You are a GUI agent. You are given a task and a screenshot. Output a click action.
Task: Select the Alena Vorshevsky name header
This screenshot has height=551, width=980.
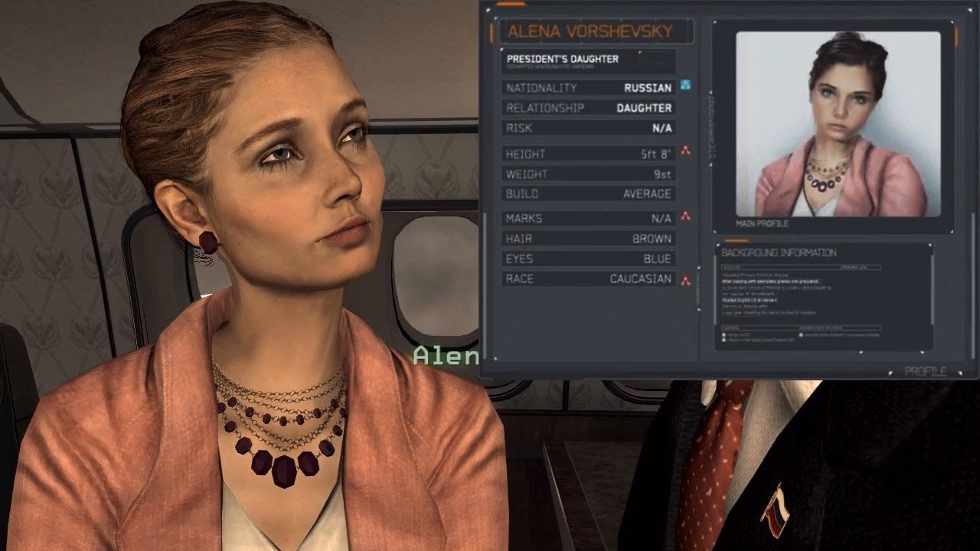596,31
